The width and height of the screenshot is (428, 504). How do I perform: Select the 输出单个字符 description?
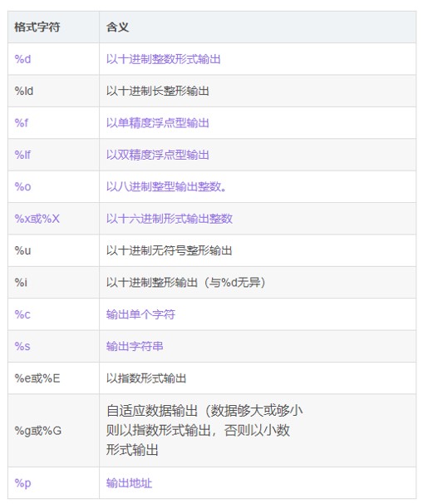click(x=140, y=314)
